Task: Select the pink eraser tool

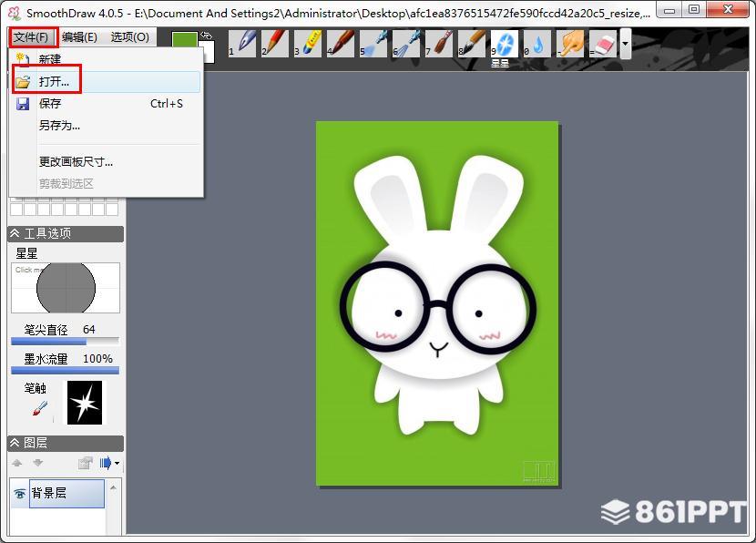Action: (x=603, y=44)
